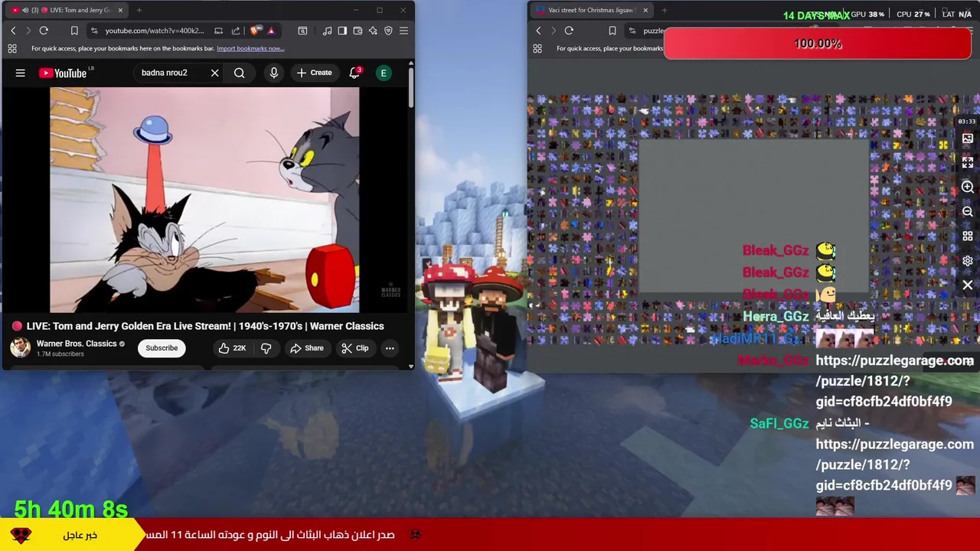Open apps grid icon on YouTube bookmarks bar
Image resolution: width=980 pixels, height=551 pixels.
(11, 48)
